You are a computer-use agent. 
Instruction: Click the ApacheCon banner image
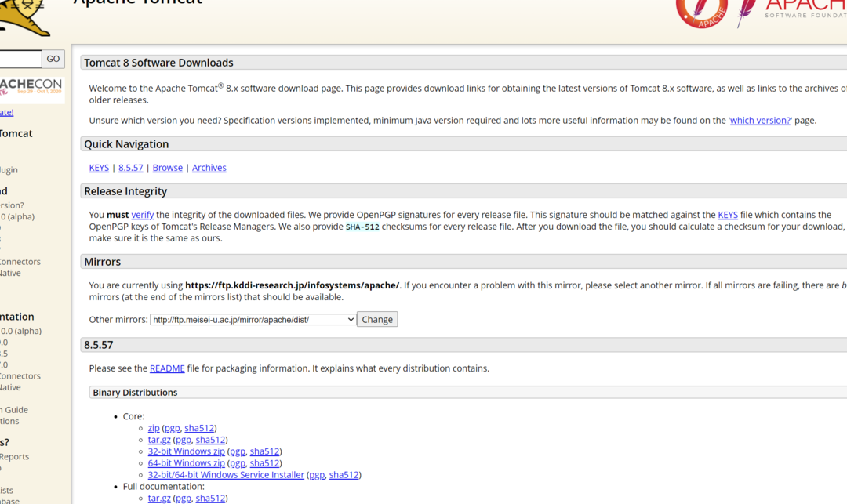(31, 89)
